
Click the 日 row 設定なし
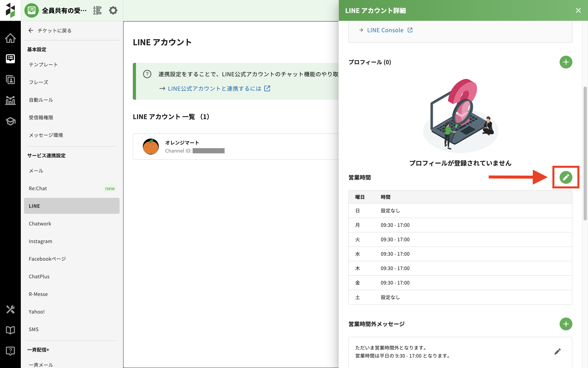(x=460, y=211)
